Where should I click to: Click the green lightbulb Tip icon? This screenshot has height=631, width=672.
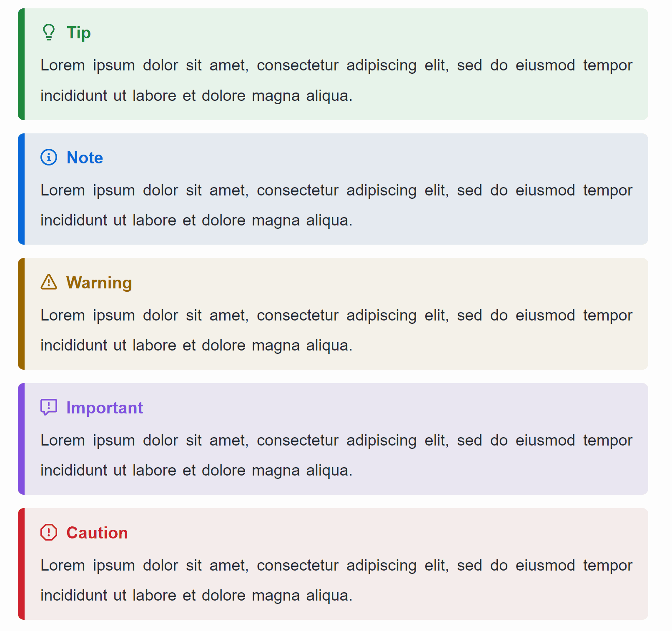(x=49, y=32)
